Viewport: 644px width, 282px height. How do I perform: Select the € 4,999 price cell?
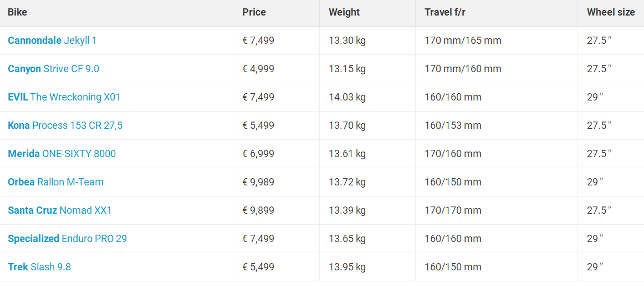click(x=258, y=69)
